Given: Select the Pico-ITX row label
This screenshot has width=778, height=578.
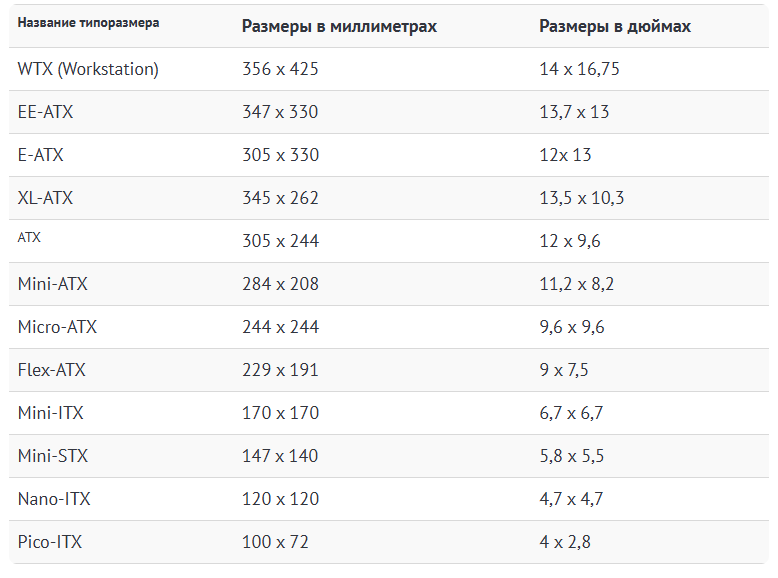Looking at the screenshot, I should click(49, 542).
